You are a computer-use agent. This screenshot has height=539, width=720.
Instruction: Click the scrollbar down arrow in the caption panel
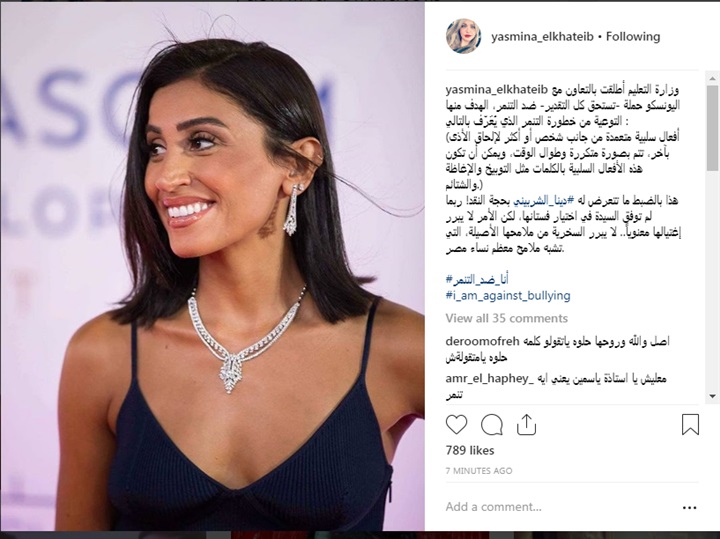(x=713, y=396)
